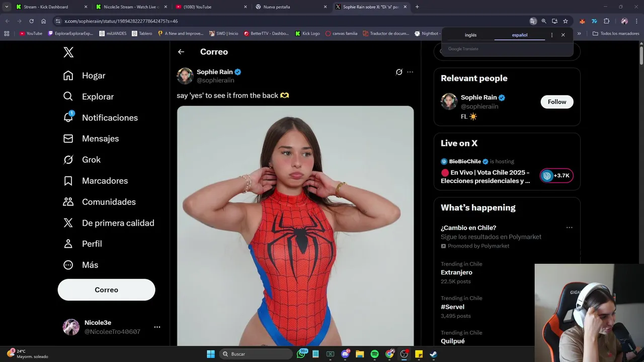Switch to Nueva pestaña tab
This screenshot has width=644, height=362.
pos(290,7)
